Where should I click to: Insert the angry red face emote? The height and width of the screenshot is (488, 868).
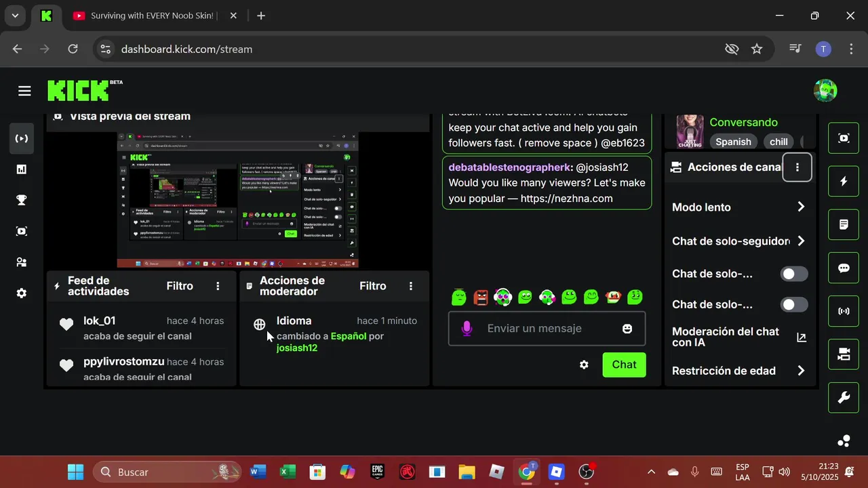(x=481, y=297)
